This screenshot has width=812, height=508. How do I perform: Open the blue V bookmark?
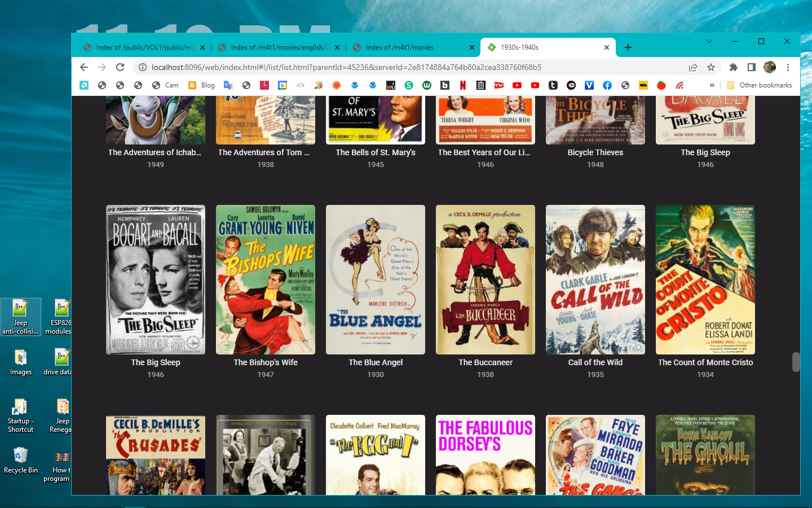[589, 85]
